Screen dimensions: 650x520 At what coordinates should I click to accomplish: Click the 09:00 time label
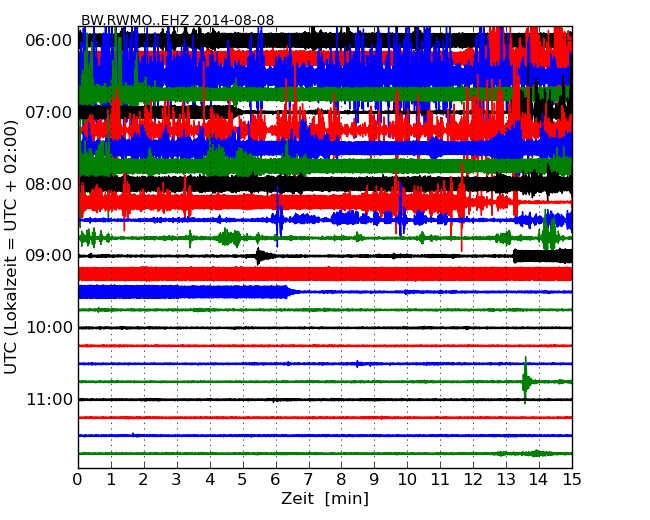[49, 256]
